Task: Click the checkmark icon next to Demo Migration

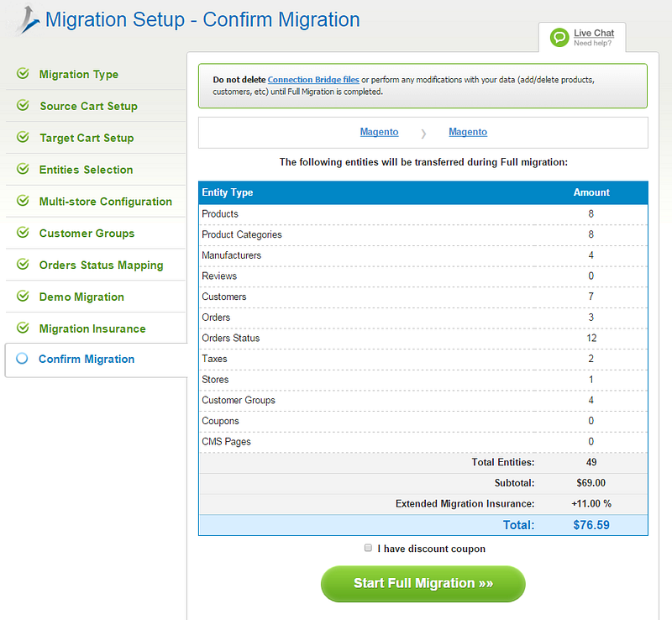Action: pyautogui.click(x=23, y=296)
